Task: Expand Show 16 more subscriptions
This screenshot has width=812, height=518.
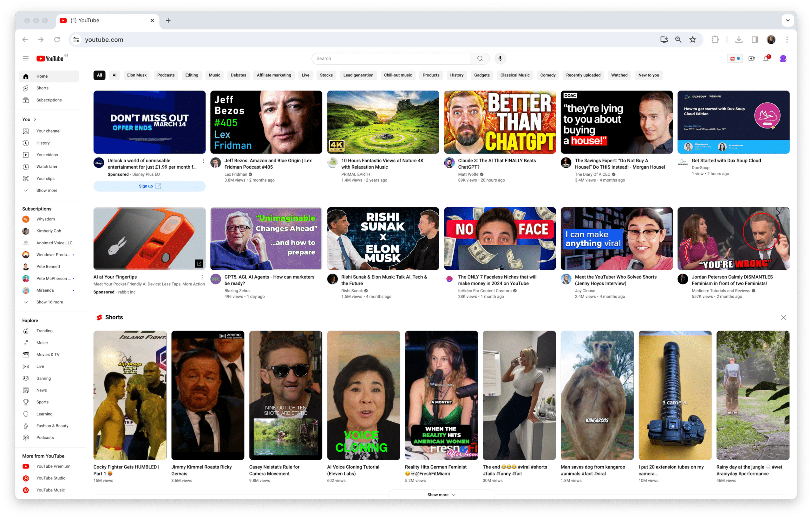Action: pos(49,302)
